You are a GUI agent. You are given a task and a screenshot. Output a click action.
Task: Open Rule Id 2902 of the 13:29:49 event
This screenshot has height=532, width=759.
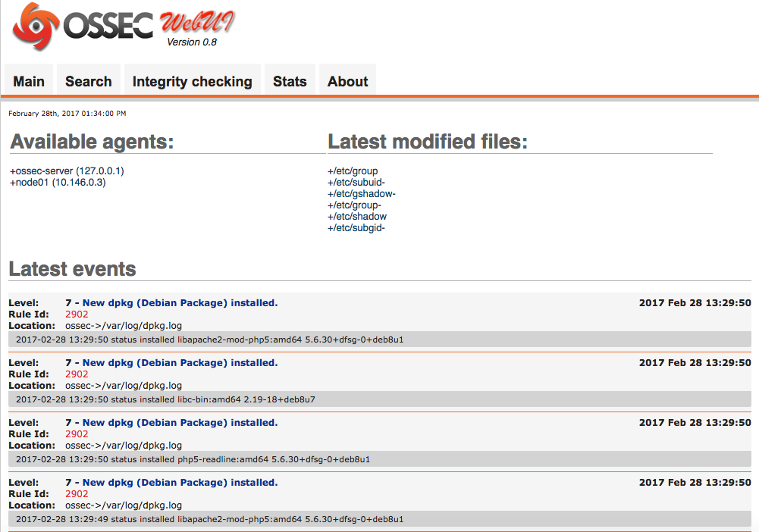pyautogui.click(x=77, y=494)
